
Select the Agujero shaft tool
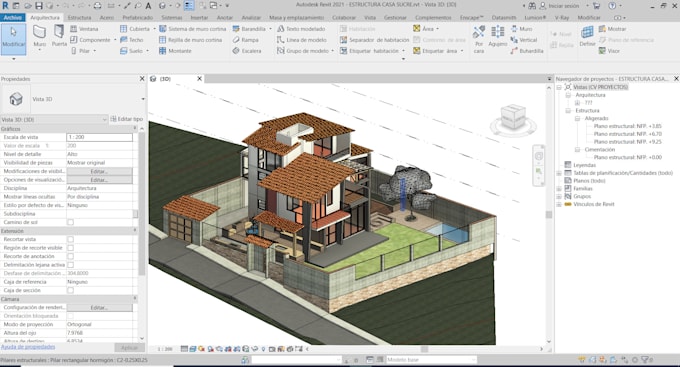[x=497, y=36]
